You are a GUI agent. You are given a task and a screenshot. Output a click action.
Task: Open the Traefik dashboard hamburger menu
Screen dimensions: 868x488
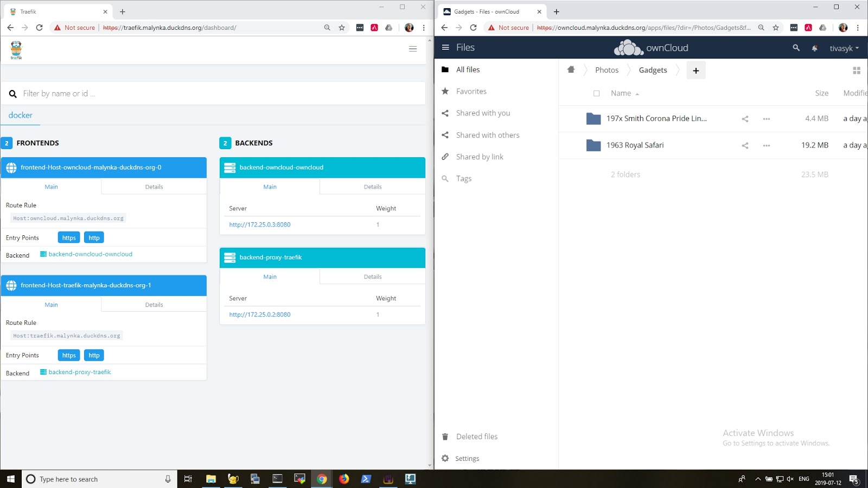[x=413, y=49]
